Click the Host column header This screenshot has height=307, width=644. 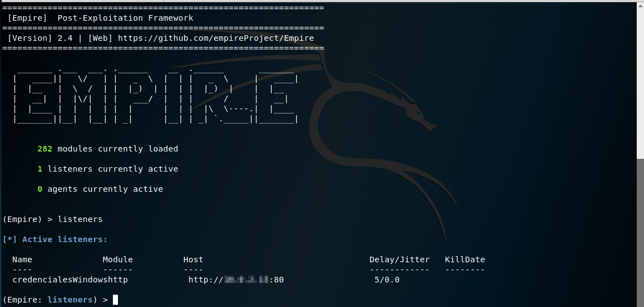pos(193,259)
